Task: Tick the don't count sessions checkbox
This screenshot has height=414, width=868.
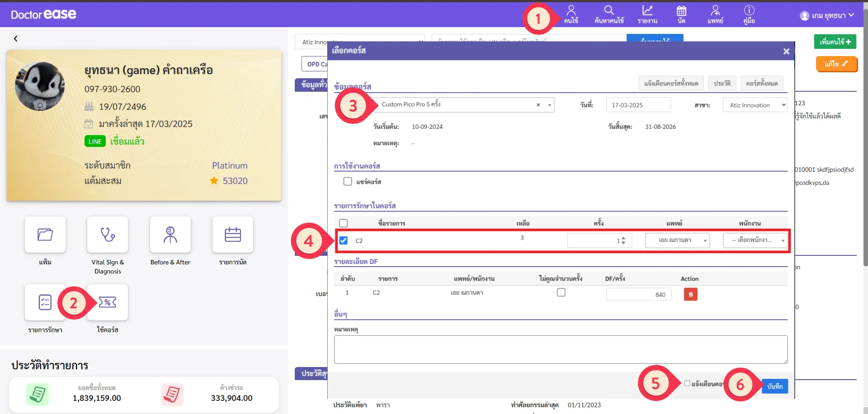Action: [x=561, y=292]
